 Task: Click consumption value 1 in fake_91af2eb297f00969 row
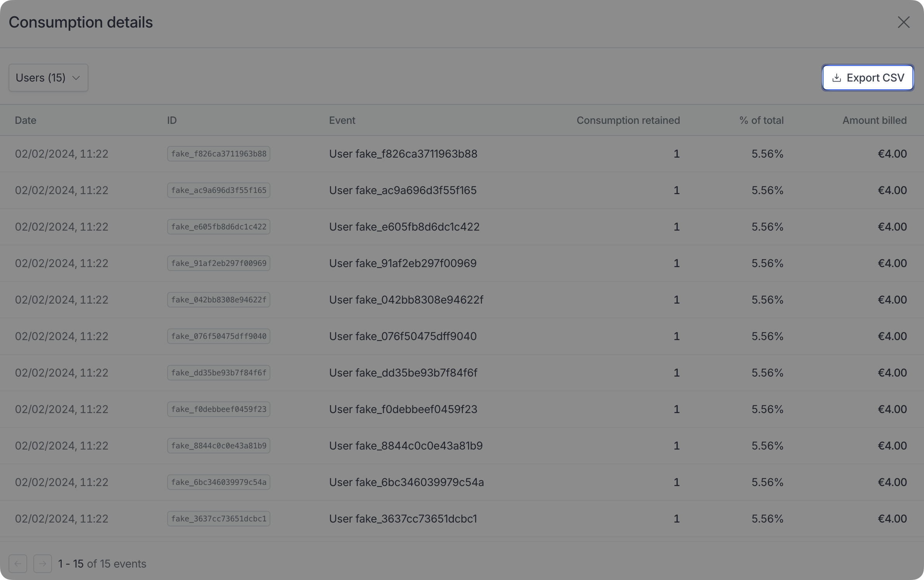677,263
